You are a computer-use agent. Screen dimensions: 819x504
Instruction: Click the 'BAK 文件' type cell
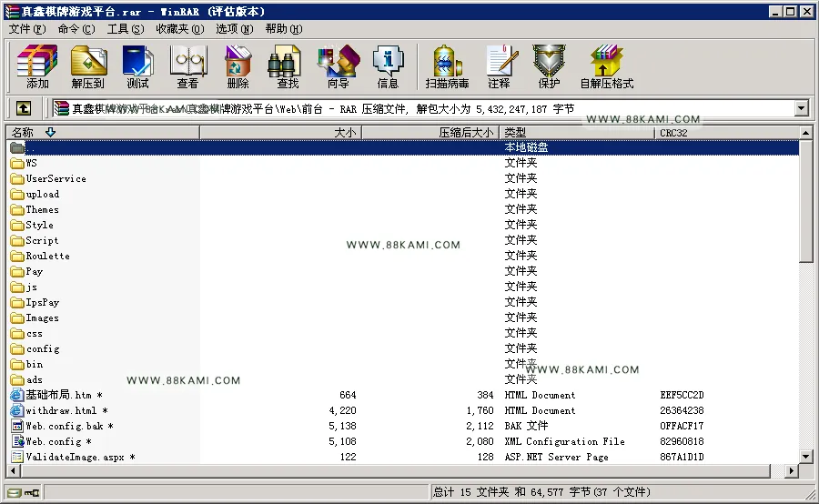[527, 426]
